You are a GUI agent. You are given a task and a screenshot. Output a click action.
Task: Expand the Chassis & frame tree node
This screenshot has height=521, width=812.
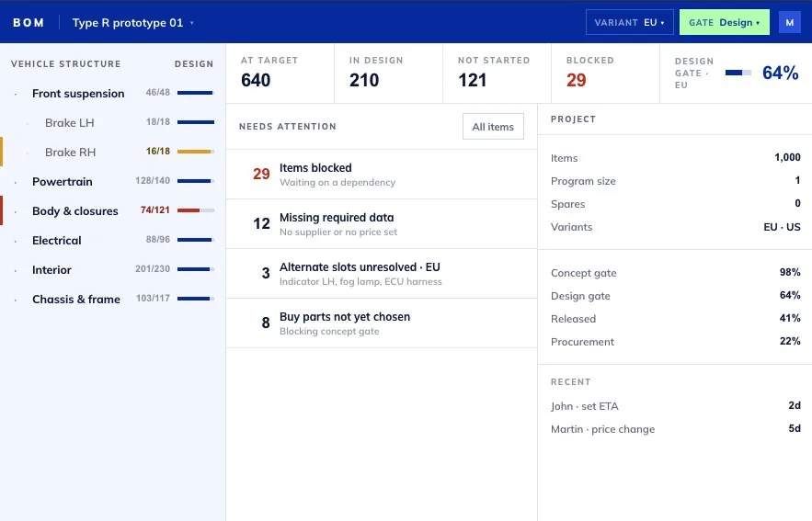(16, 300)
